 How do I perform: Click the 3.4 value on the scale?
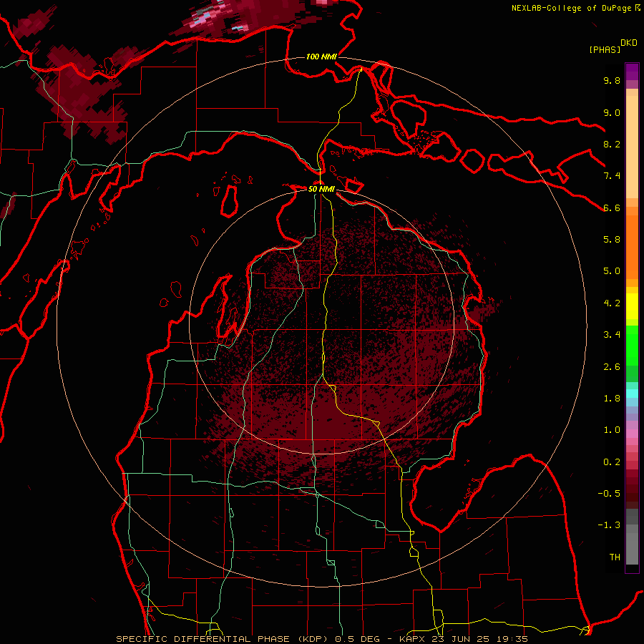[x=612, y=335]
